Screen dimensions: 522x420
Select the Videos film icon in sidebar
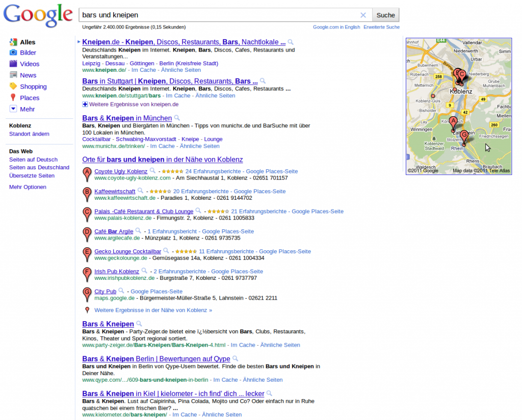click(13, 64)
